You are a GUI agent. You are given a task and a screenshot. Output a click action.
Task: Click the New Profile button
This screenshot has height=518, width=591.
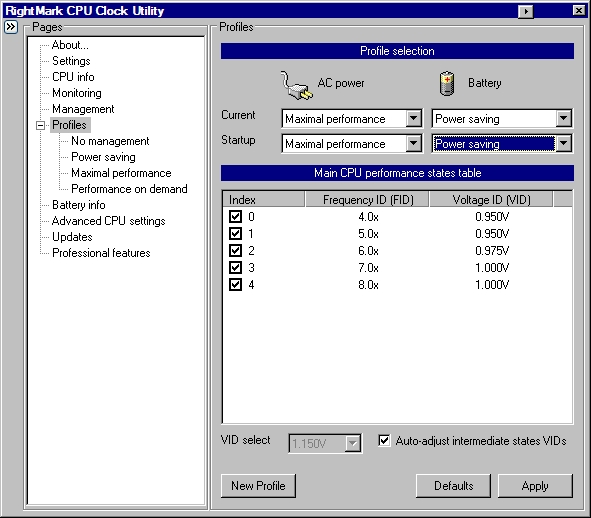[258, 486]
